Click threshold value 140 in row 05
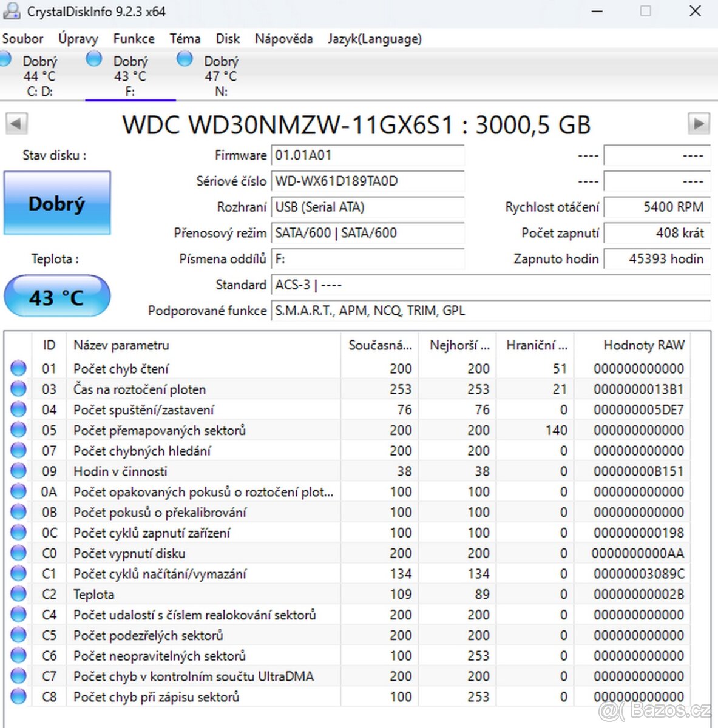 (556, 431)
